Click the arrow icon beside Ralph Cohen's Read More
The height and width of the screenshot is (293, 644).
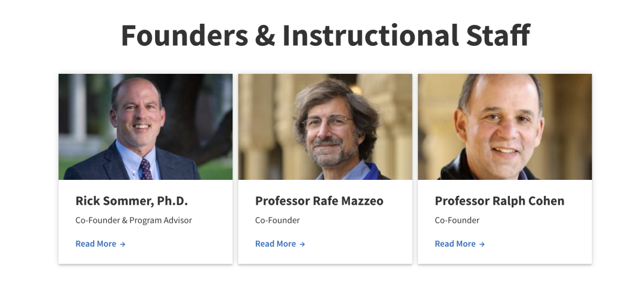(482, 244)
